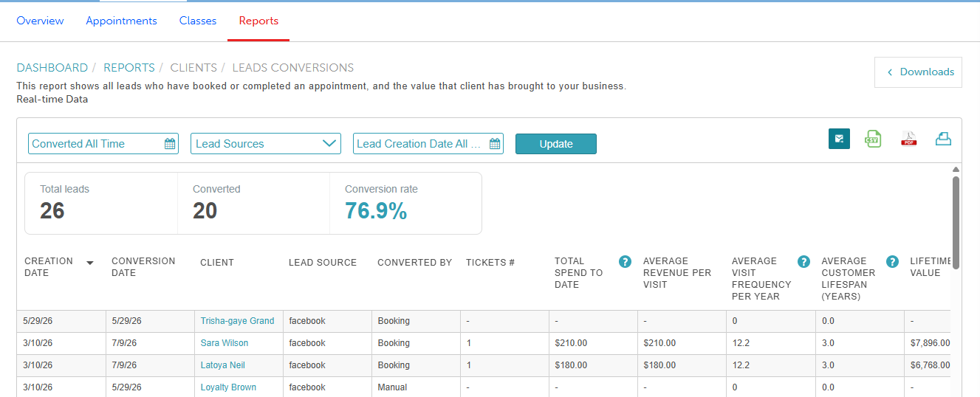The image size is (980, 397).
Task: Go to DASHBOARD in the breadcrumb
Action: (52, 68)
